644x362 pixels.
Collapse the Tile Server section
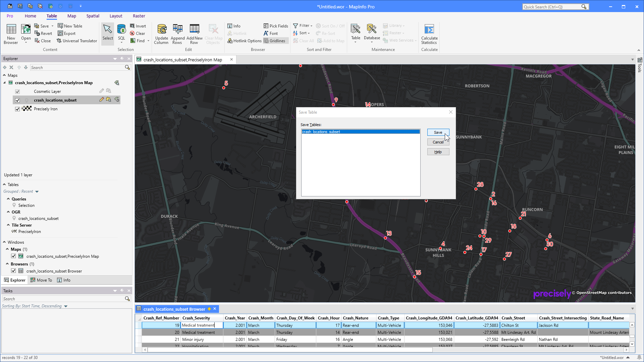[9, 225]
